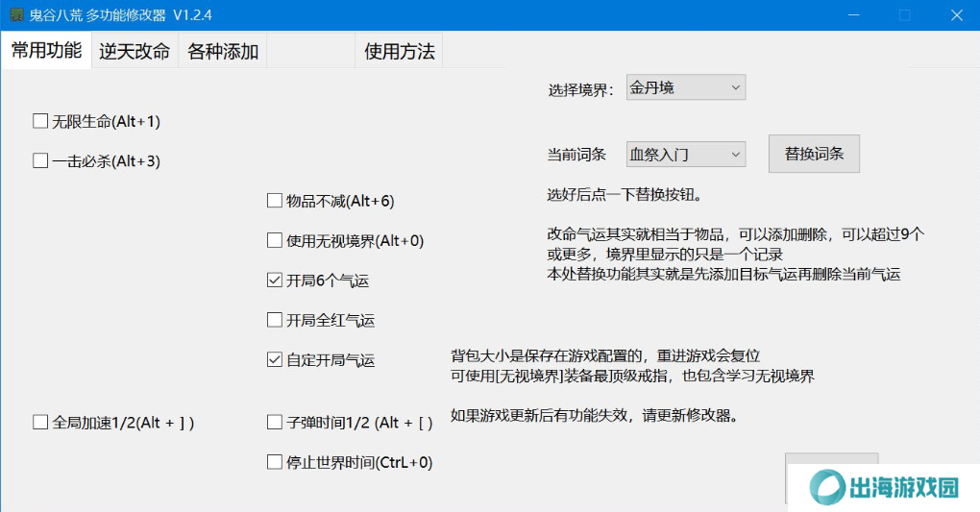Enable 使用无视境界(Alt+0) checkbox
The width and height of the screenshot is (980, 512).
click(275, 241)
